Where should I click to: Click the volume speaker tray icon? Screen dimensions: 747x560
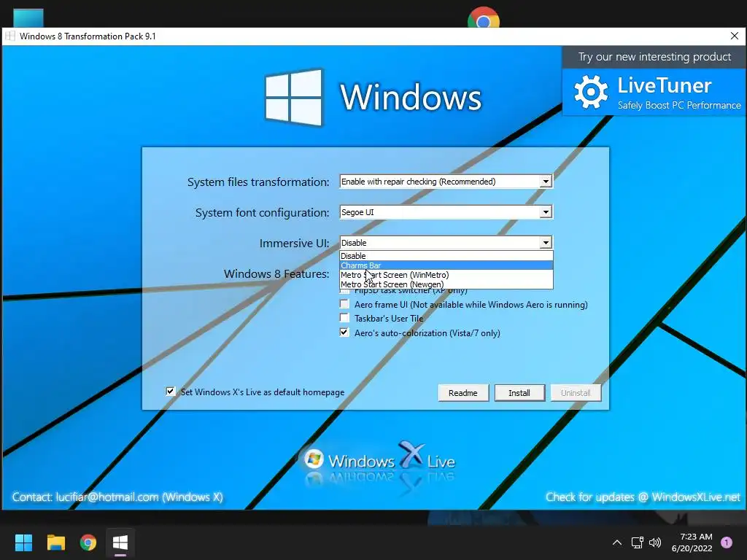(x=656, y=542)
